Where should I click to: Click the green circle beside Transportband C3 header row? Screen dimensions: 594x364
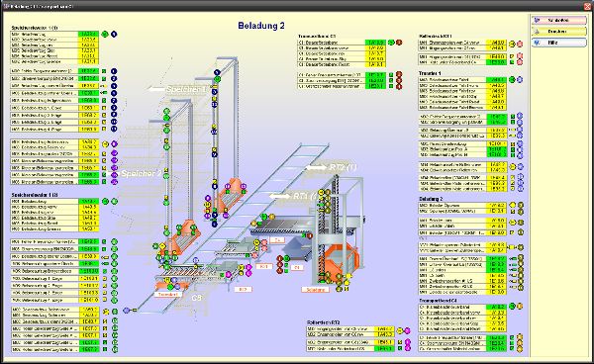coord(392,43)
